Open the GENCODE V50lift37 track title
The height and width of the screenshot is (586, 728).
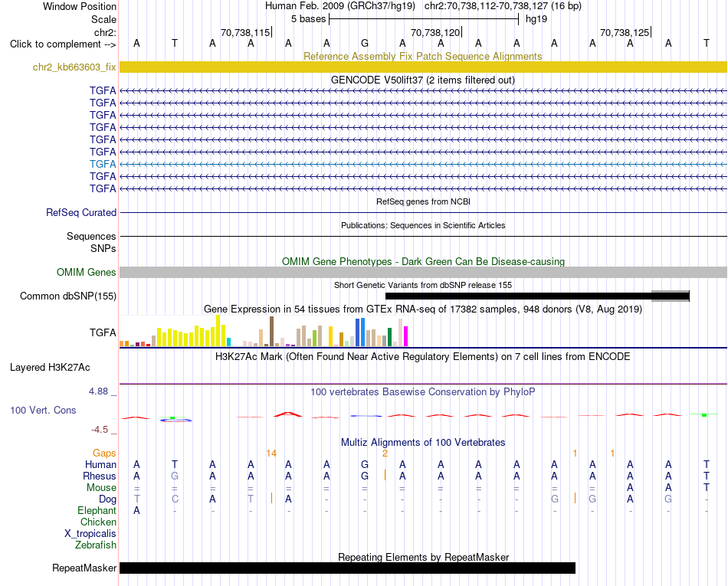tap(422, 80)
